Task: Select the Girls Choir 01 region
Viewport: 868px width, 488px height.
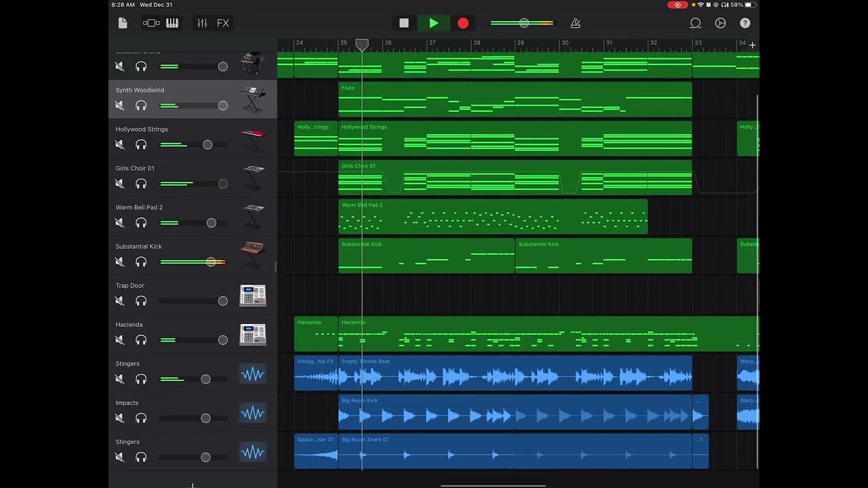Action: tap(515, 178)
